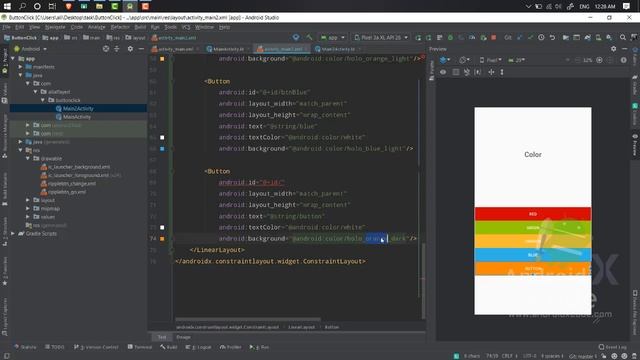Open the Windows notification center icon
The height and width of the screenshot is (360, 640).
click(x=627, y=6)
